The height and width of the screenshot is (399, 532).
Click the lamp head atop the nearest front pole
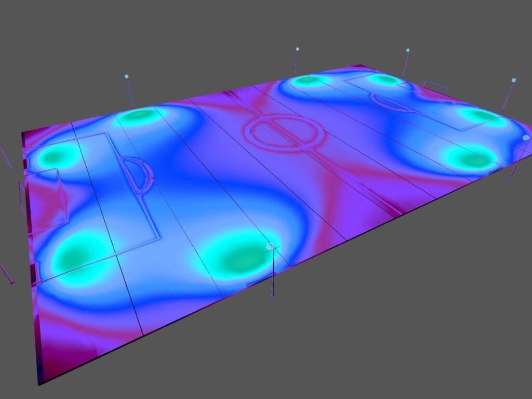[x=270, y=246]
